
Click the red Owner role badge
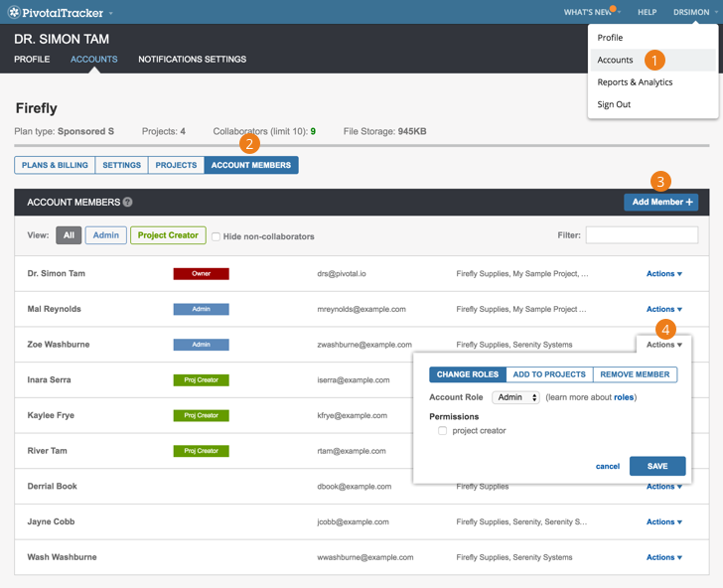click(x=201, y=273)
